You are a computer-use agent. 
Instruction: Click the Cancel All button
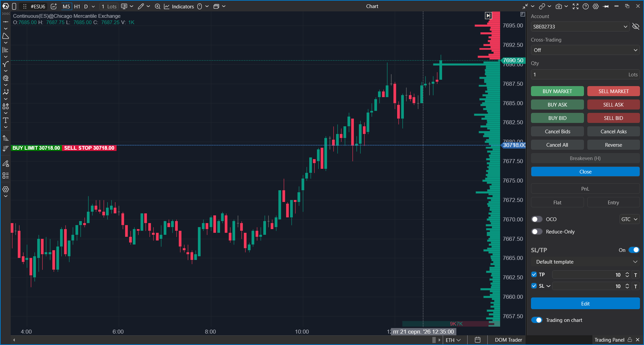557,145
